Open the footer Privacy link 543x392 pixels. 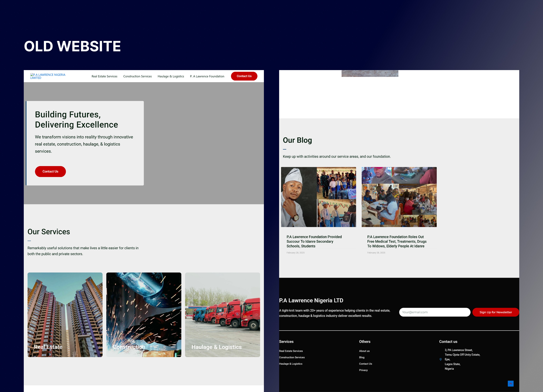pos(363,370)
